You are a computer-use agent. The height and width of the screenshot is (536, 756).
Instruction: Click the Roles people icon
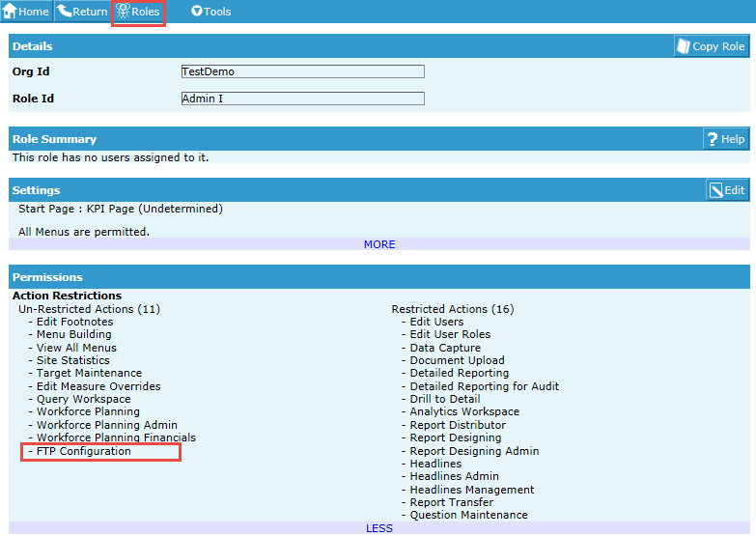click(124, 11)
